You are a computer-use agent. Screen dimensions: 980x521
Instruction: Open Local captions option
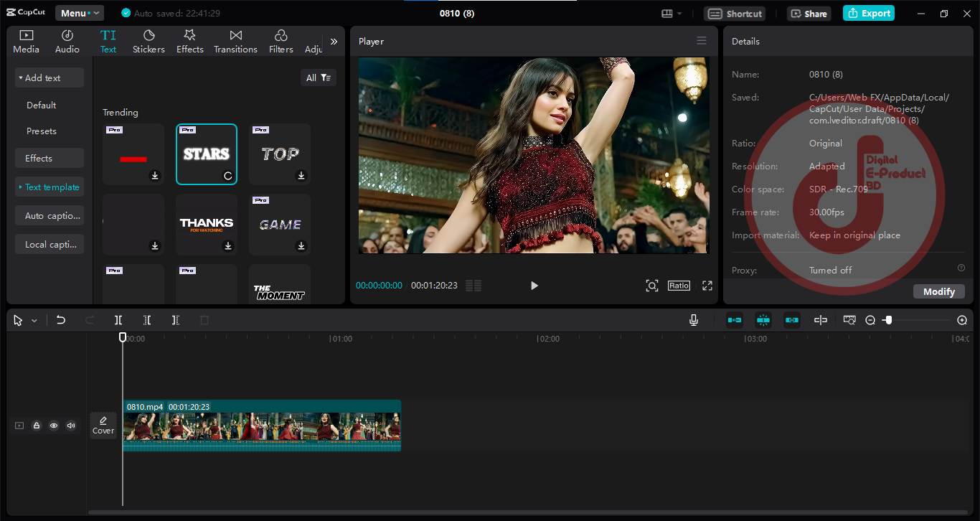(x=50, y=244)
